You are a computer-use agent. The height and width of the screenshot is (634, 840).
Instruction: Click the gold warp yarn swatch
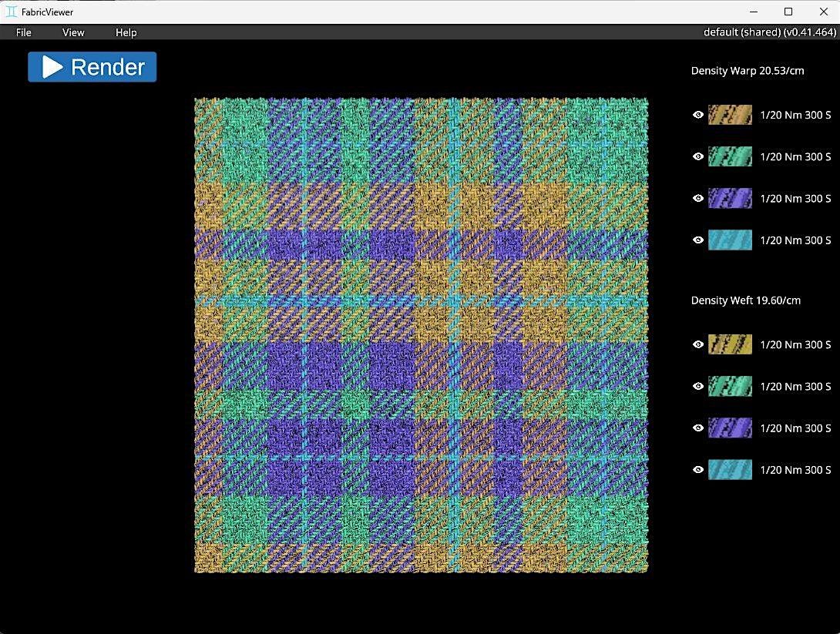click(x=730, y=115)
